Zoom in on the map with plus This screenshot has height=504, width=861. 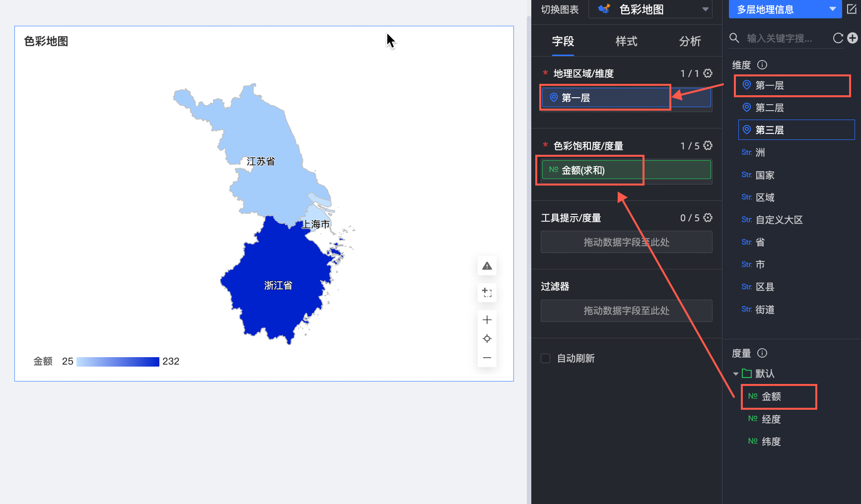click(x=487, y=319)
